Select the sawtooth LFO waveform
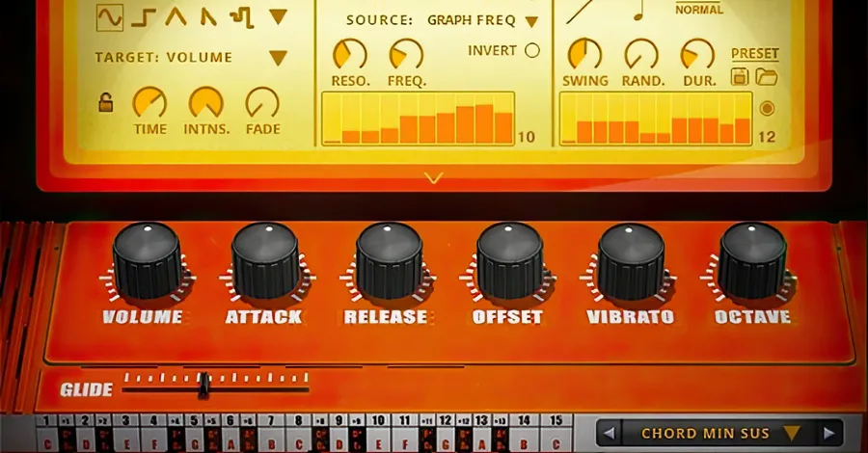The height and width of the screenshot is (453, 868). click(x=208, y=18)
